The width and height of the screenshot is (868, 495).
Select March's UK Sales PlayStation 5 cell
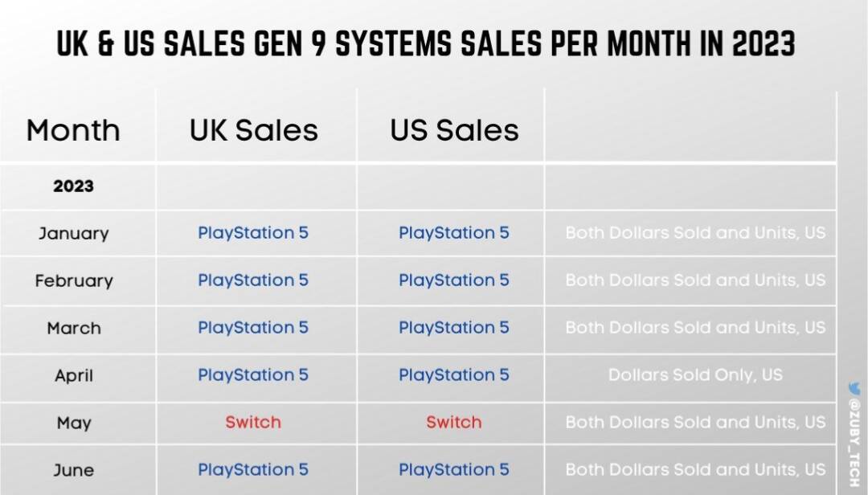click(x=253, y=327)
